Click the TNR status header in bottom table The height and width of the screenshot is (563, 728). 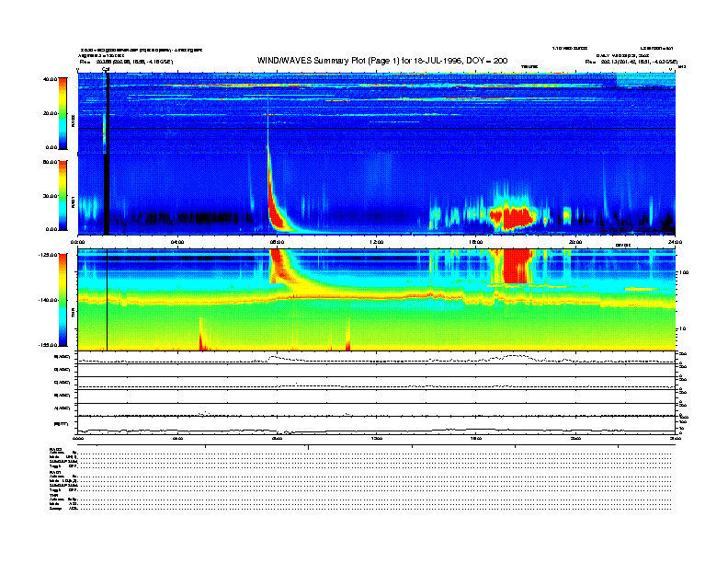53,495
